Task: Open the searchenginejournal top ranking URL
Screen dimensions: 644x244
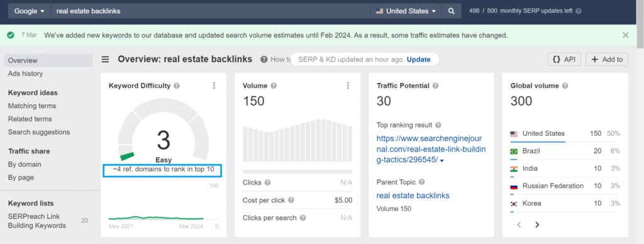Action: click(x=431, y=148)
